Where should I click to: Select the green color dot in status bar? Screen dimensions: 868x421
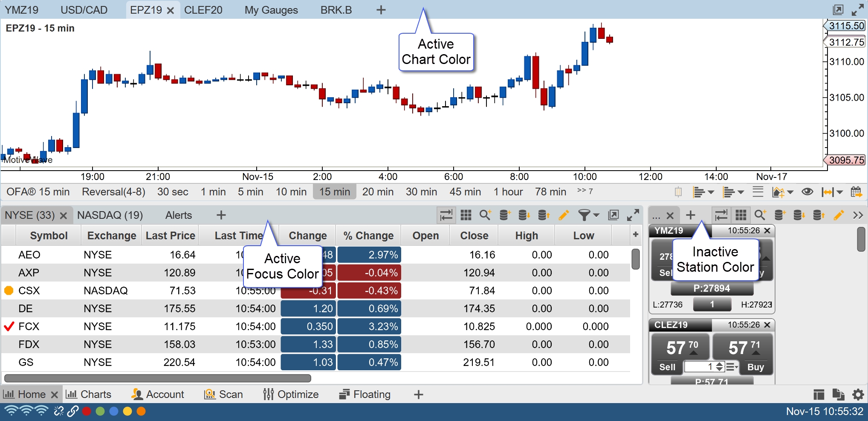[x=100, y=411]
